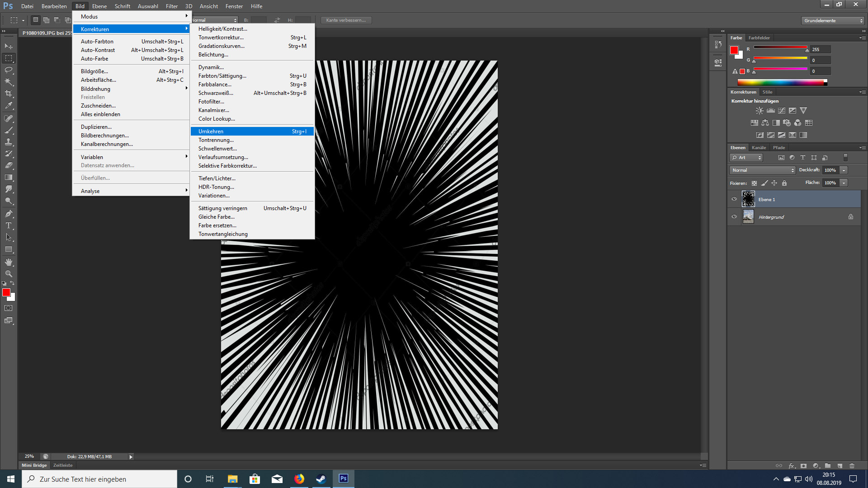
Task: Select the Type tool
Action: pyautogui.click(x=9, y=225)
